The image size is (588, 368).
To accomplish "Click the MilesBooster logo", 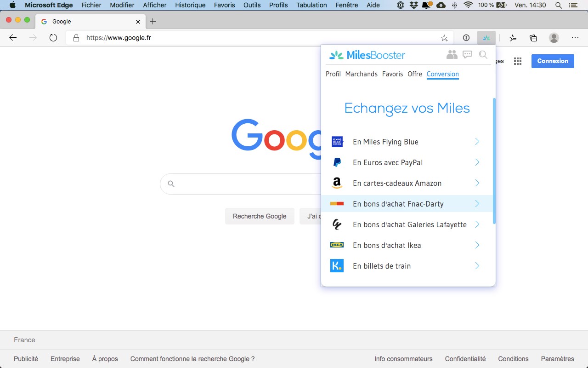I will coord(367,55).
